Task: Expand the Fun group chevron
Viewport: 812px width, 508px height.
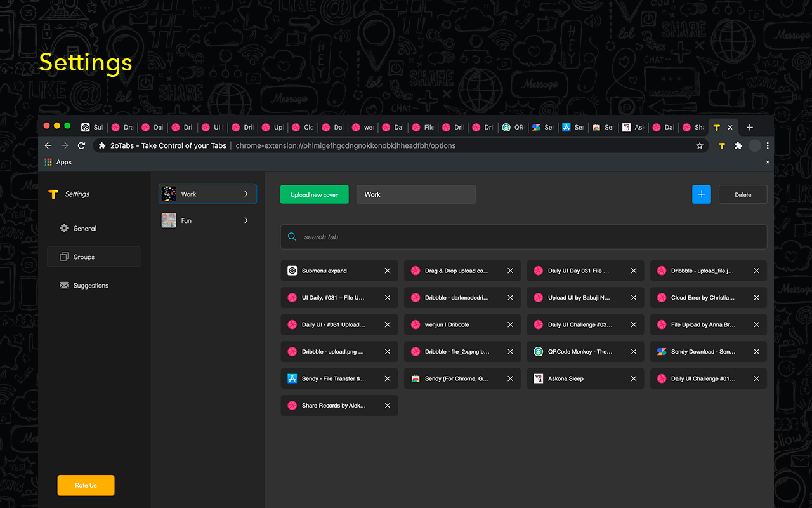Action: (x=246, y=220)
